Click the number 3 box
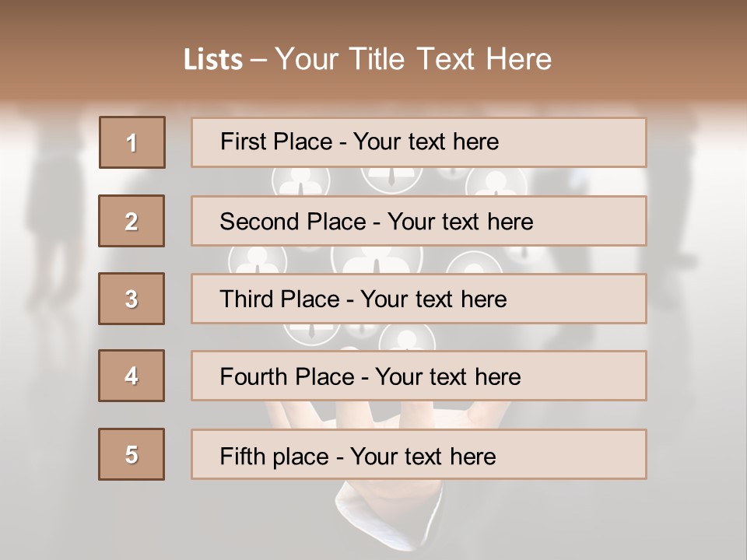Image resolution: width=747 pixels, height=560 pixels. (x=132, y=299)
